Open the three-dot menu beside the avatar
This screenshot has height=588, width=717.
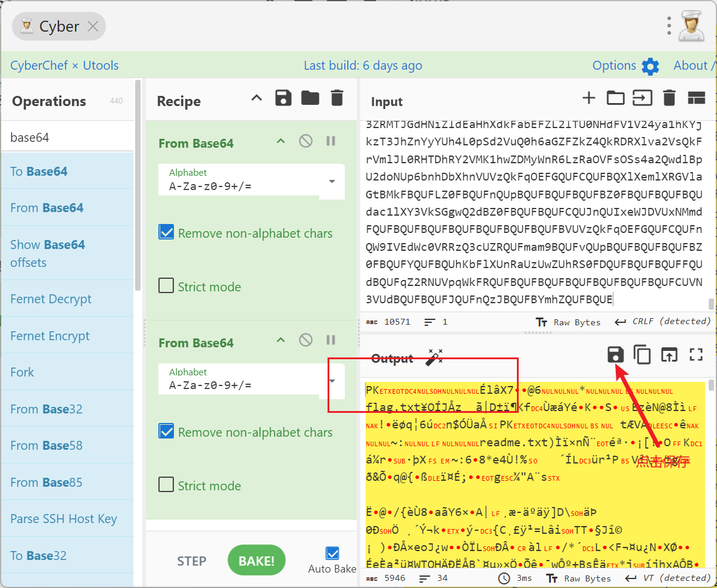(x=670, y=26)
